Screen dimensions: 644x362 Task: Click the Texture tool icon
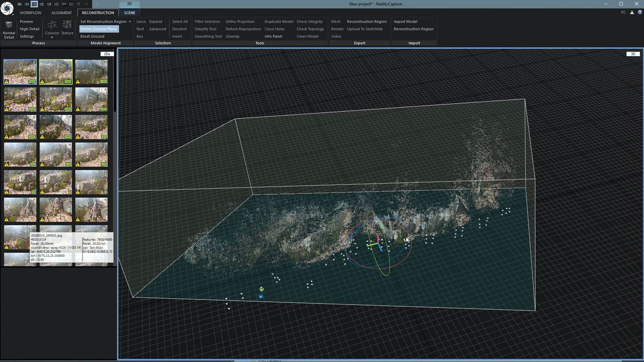point(67,25)
